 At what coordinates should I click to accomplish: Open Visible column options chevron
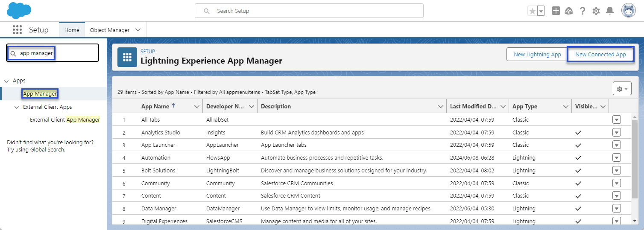point(603,106)
